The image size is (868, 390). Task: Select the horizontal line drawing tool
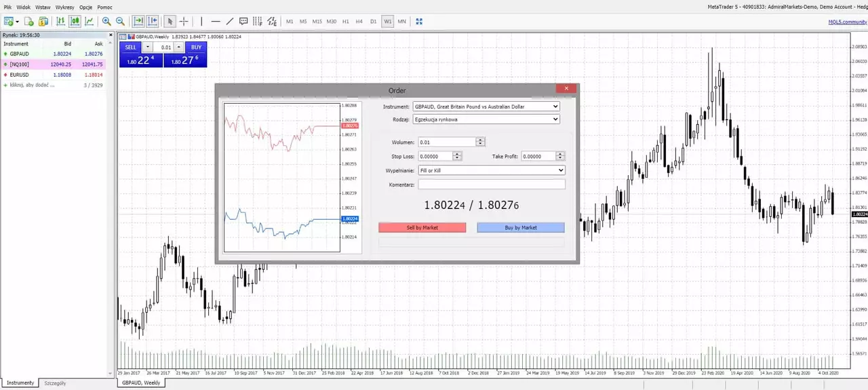216,21
